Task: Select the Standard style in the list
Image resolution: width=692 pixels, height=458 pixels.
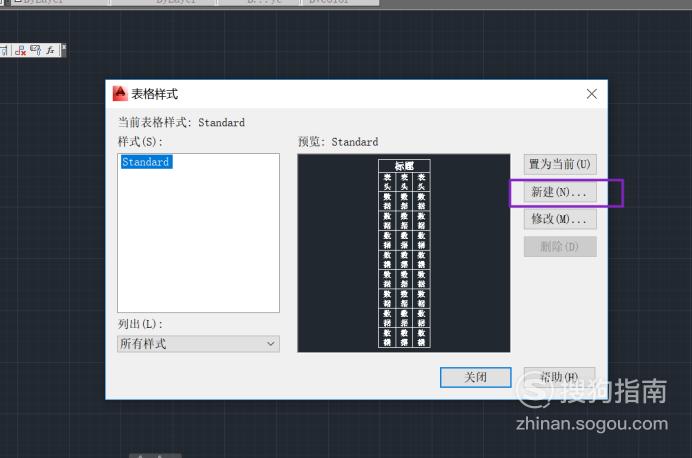Action: 146,162
